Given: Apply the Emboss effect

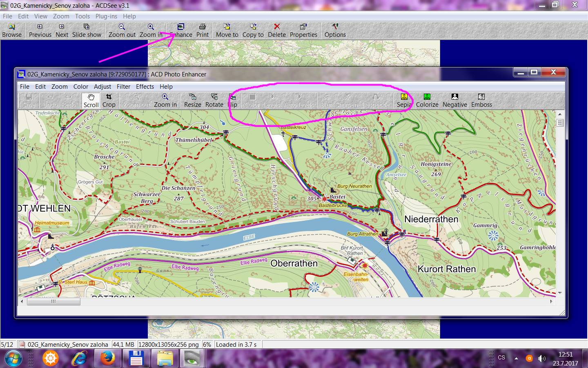Looking at the screenshot, I should [x=481, y=101].
